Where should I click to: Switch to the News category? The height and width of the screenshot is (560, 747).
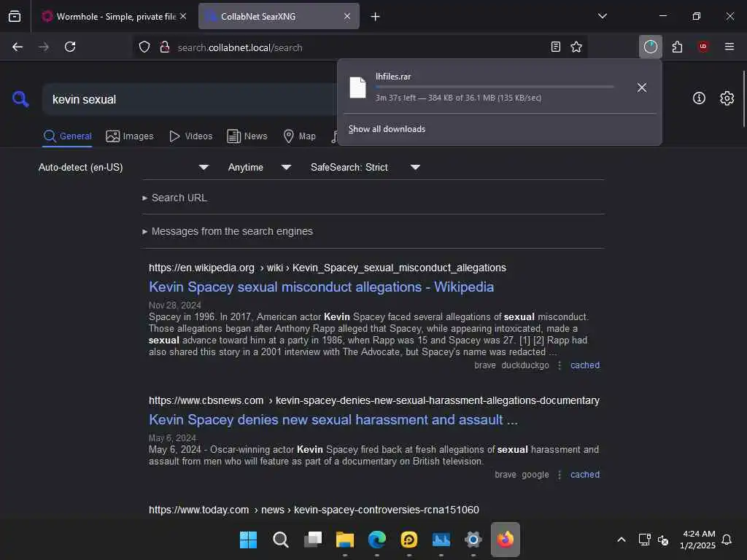click(247, 136)
